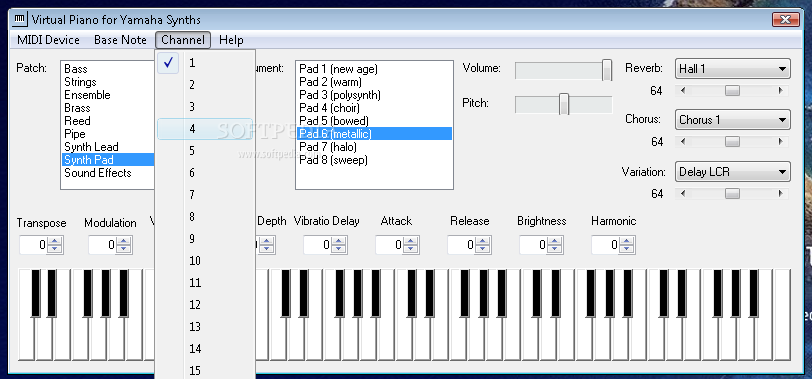Select channel 11 in Channel menu
Screen dimensions: 812x379
[205, 283]
